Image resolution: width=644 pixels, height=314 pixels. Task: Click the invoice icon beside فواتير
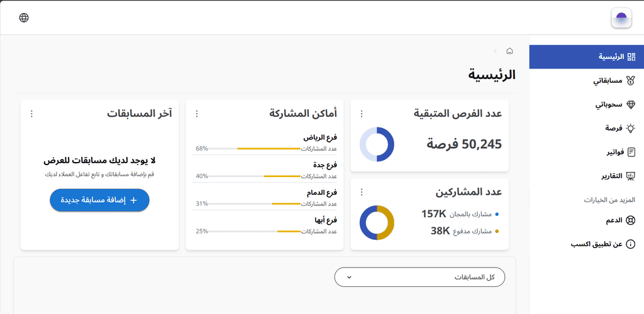pyautogui.click(x=631, y=151)
